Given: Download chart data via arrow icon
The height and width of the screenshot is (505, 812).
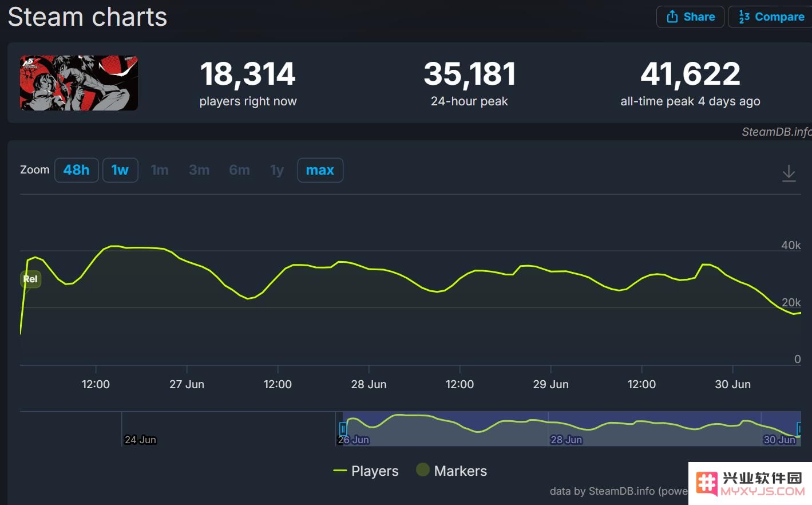Looking at the screenshot, I should click(x=789, y=173).
